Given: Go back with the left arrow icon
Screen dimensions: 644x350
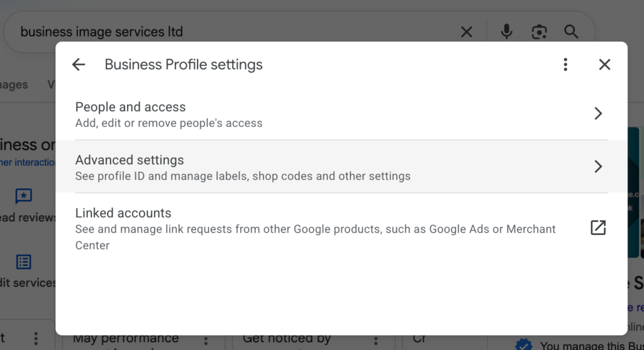Looking at the screenshot, I should click(x=79, y=65).
